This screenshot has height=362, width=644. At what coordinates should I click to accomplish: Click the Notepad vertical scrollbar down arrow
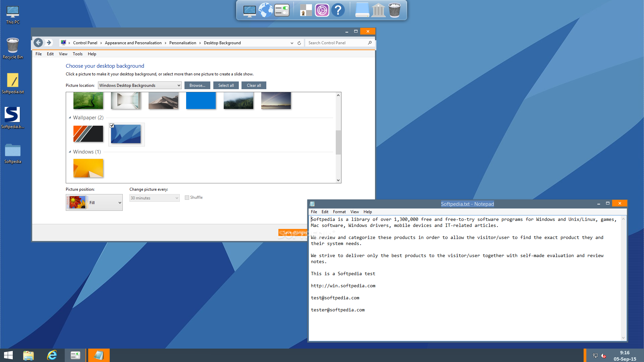(623, 338)
